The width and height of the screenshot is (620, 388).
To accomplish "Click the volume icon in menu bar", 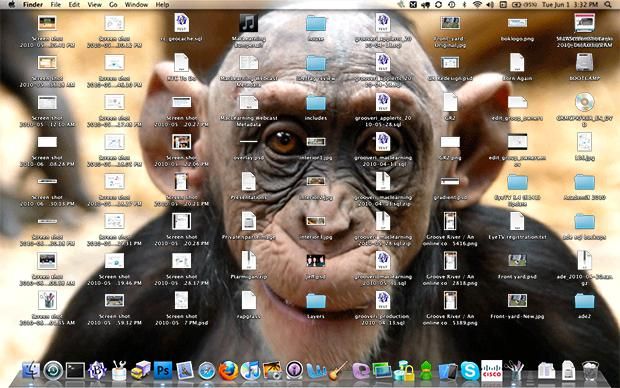I will [490, 5].
